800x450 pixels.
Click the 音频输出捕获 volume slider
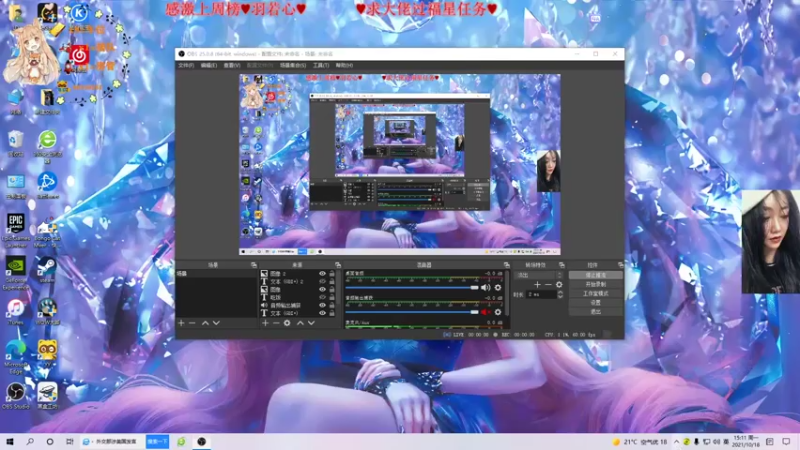412,312
